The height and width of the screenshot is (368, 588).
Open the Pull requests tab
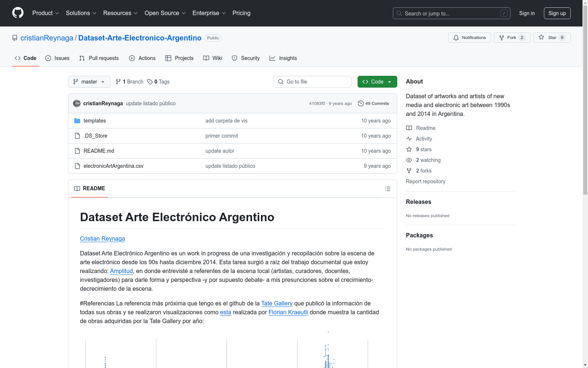point(99,58)
